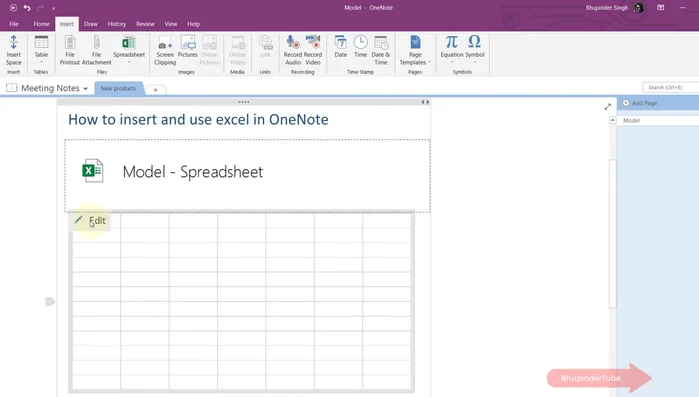Start a Screen Clipping
The image size is (699, 397).
tap(165, 50)
